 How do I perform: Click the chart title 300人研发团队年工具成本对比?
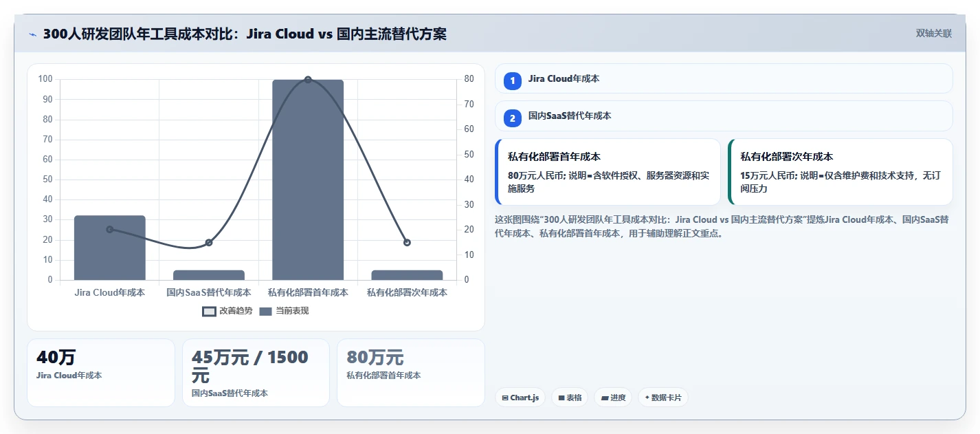[245, 34]
